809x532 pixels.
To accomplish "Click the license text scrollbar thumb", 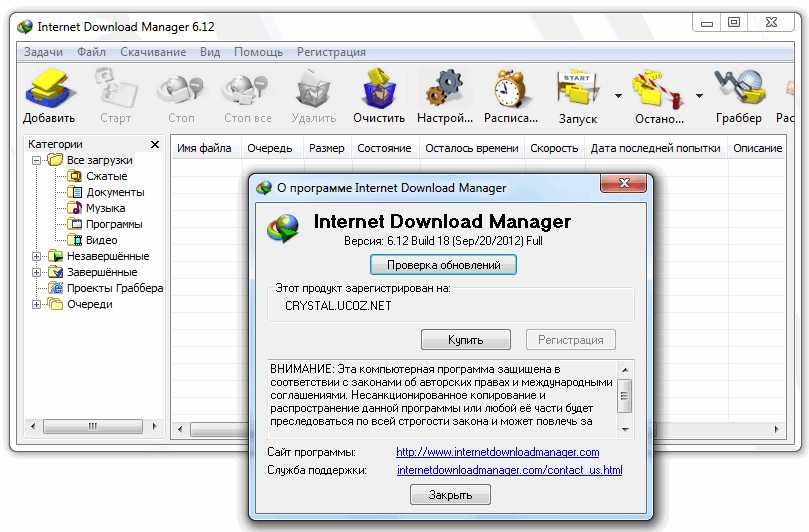I will pos(625,396).
